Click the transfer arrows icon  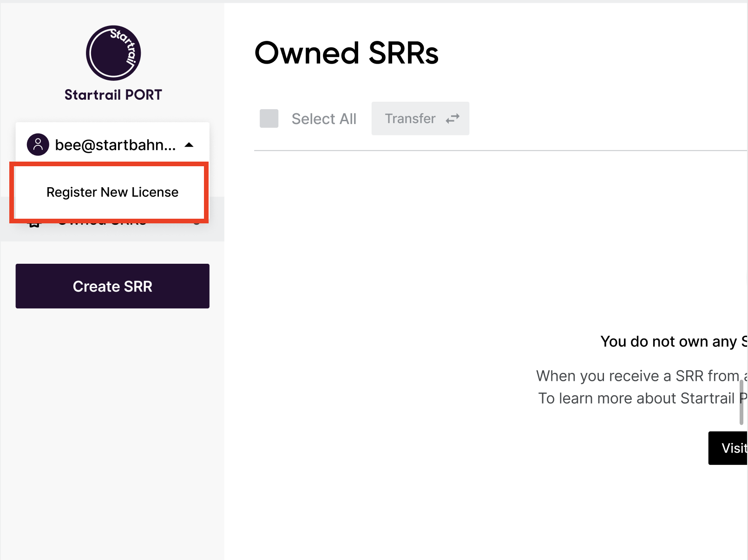pos(452,119)
